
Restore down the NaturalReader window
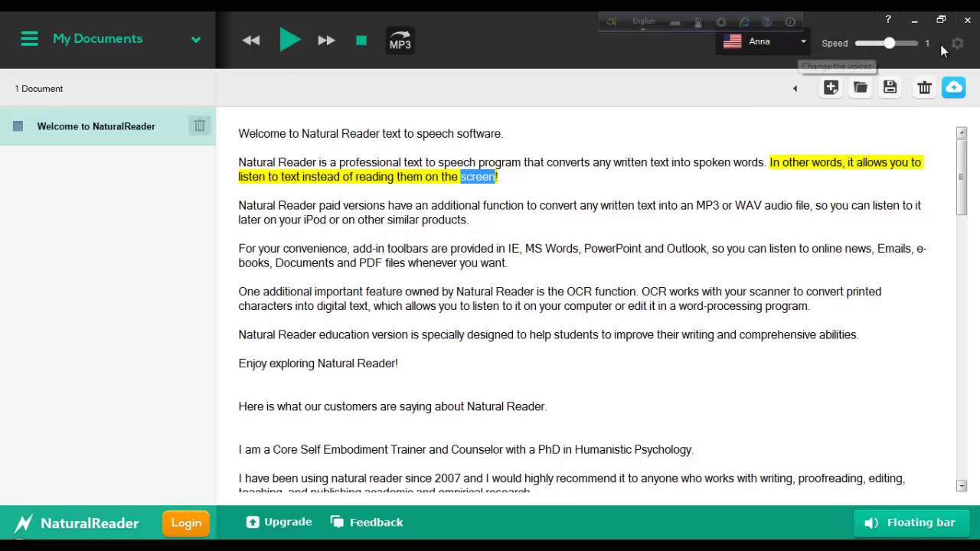pyautogui.click(x=941, y=20)
